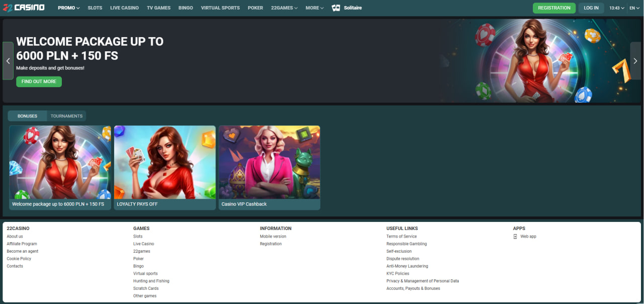This screenshot has width=644, height=304.
Task: Advance to next banner slide arrow
Action: coord(635,61)
